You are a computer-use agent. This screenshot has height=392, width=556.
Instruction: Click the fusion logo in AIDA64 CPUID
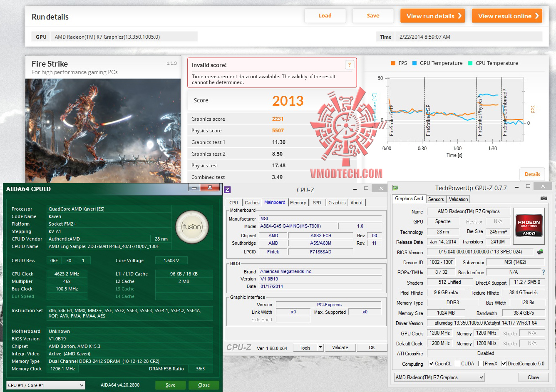tap(192, 227)
